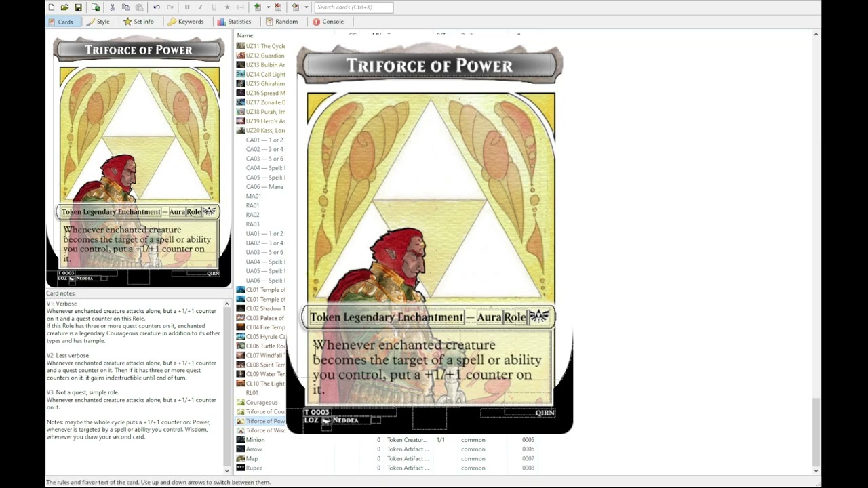This screenshot has width=868, height=488.
Task: Click the rotate card toolbar icon
Action: tap(296, 7)
